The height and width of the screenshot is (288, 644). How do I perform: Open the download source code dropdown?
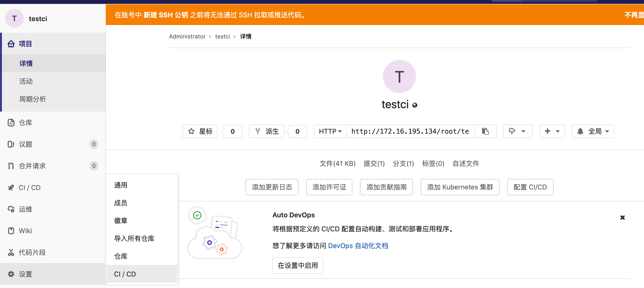point(517,131)
